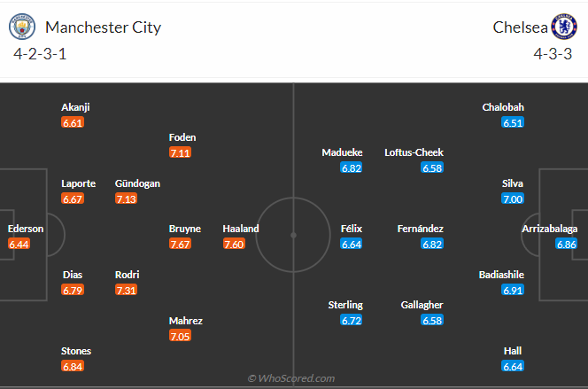Click Rodri's 7.31 rating badge
Screen dimensions: 588x389
pos(127,291)
